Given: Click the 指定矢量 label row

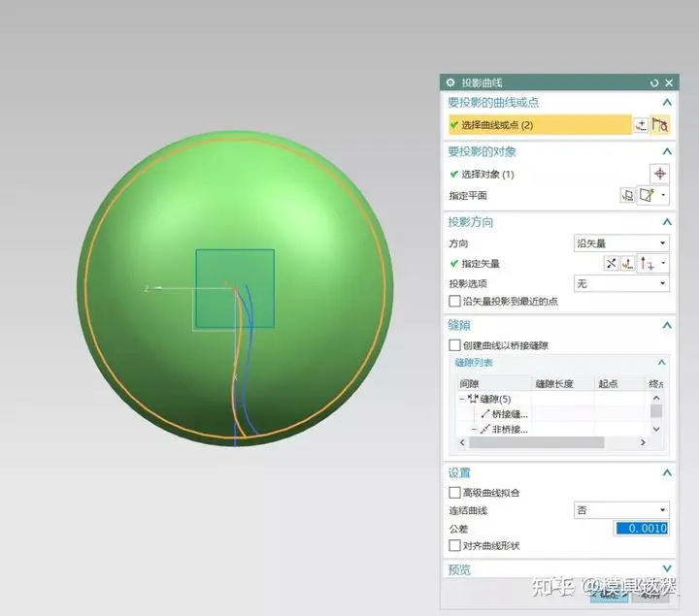Looking at the screenshot, I should (475, 264).
